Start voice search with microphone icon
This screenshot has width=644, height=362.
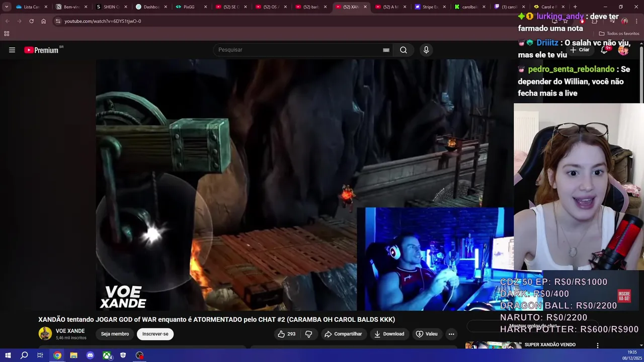point(426,50)
